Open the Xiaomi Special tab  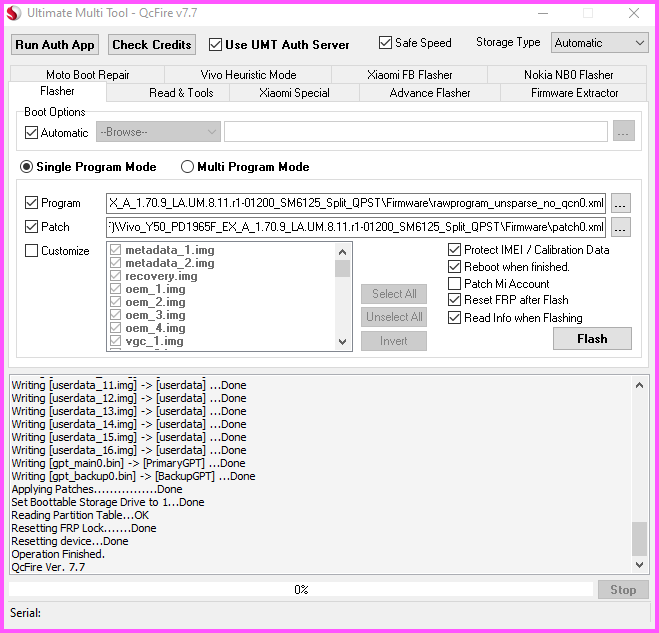click(x=294, y=93)
